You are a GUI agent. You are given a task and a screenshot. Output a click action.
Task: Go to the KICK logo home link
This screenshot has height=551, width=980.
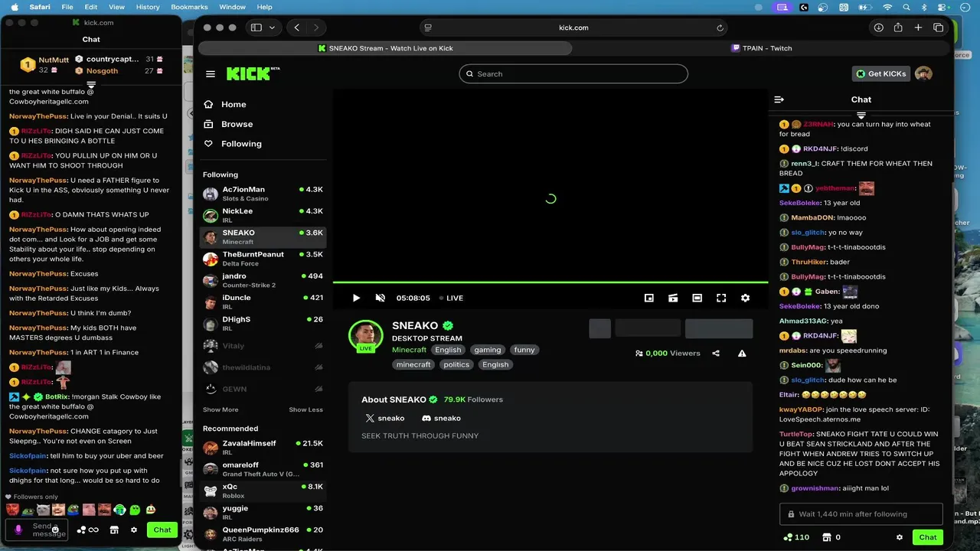[253, 73]
